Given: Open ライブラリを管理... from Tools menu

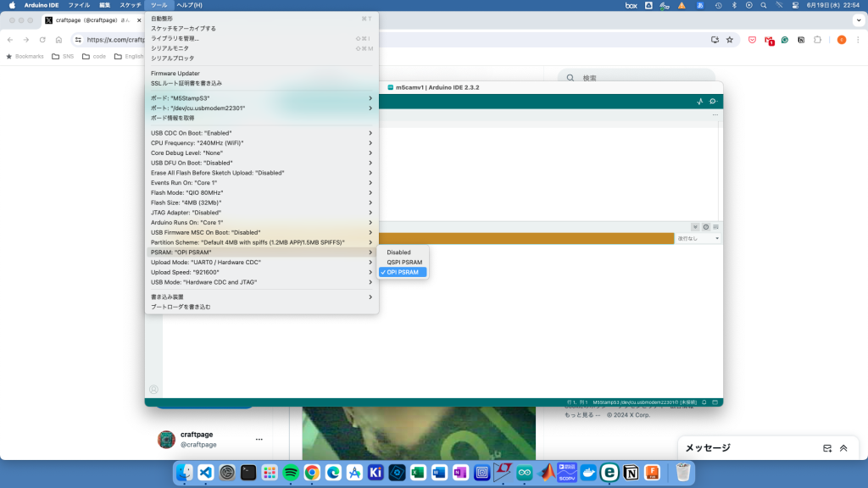Looking at the screenshot, I should coord(262,39).
